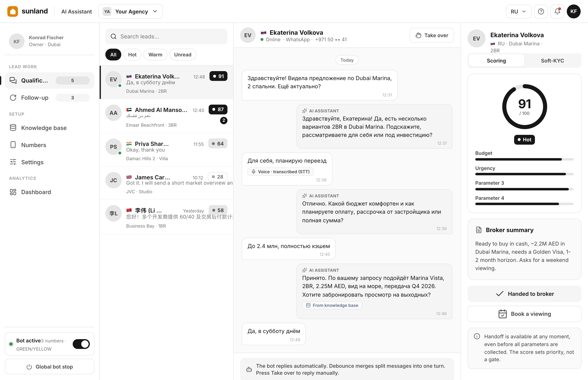Click the bot icon in auto-reply notice

[x=249, y=369]
